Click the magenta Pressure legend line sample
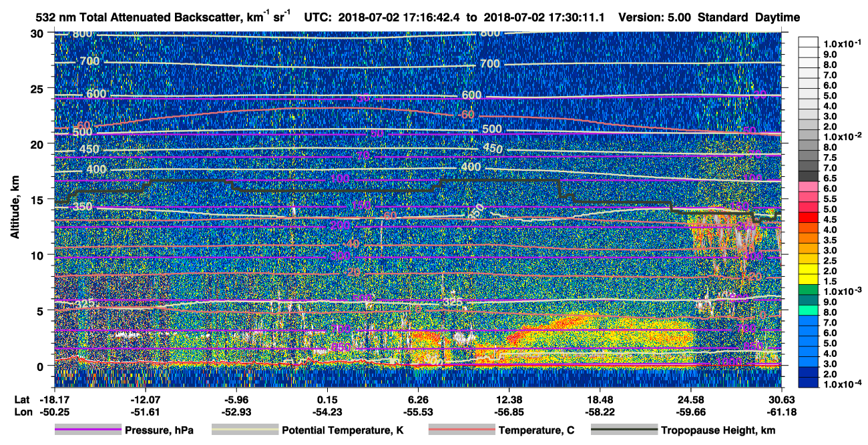The image size is (868, 445). (88, 430)
